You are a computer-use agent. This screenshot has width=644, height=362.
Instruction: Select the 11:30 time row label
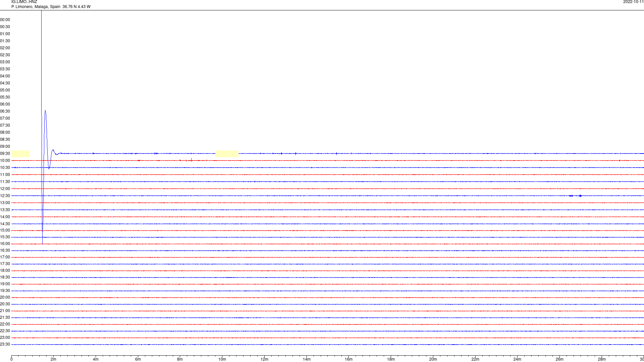pos(5,182)
